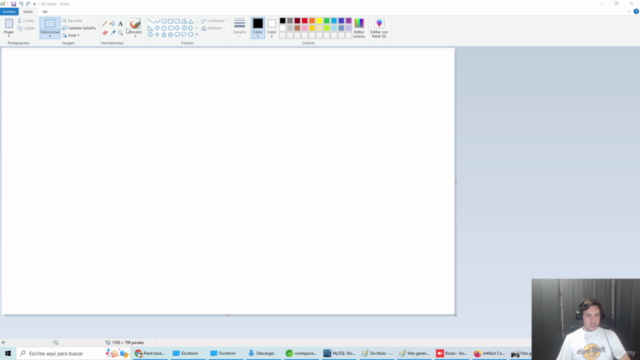Choose the Rounded rectangle shape
This screenshot has width=640, height=360.
click(177, 21)
